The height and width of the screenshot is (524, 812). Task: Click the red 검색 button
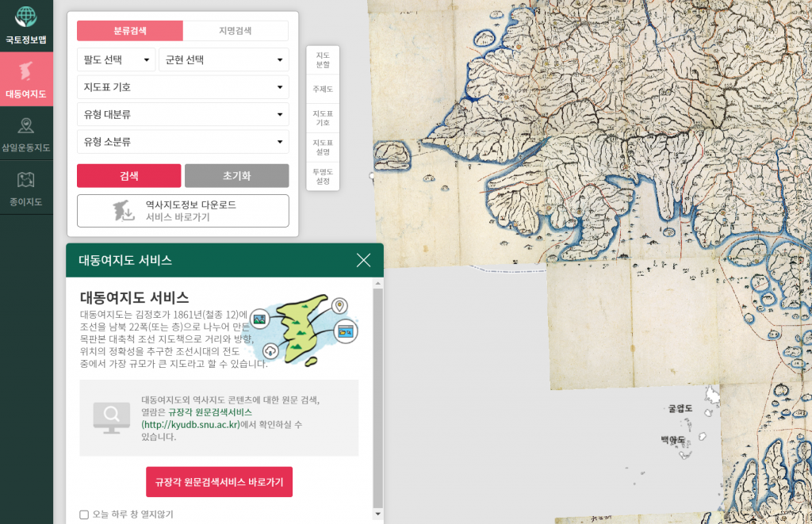pos(129,175)
